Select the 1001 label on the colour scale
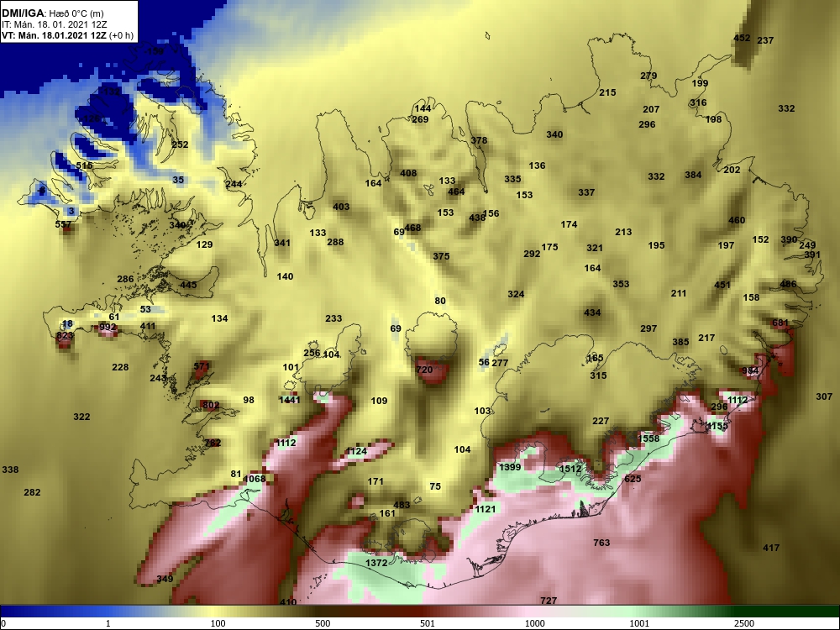This screenshot has width=840, height=630. click(639, 623)
